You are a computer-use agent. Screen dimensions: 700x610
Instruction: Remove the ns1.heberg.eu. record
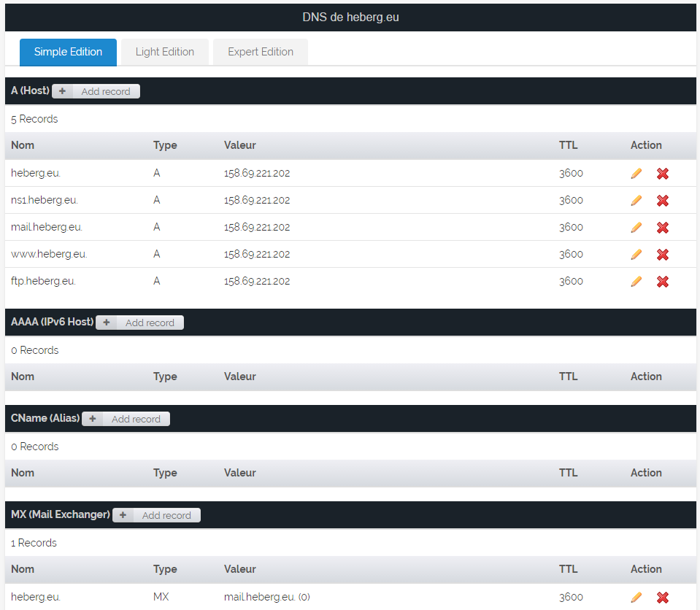(x=663, y=201)
